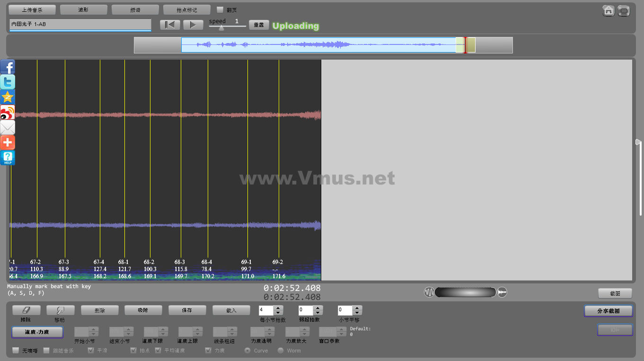This screenshot has width=644, height=361.
Task: Click the Weibo share icon
Action: pos(8,112)
